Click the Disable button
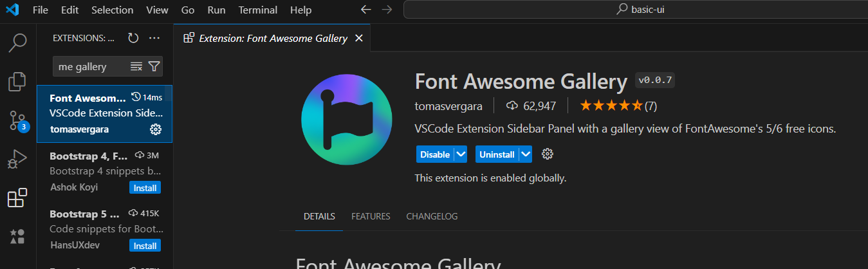This screenshot has height=269, width=868. click(434, 154)
